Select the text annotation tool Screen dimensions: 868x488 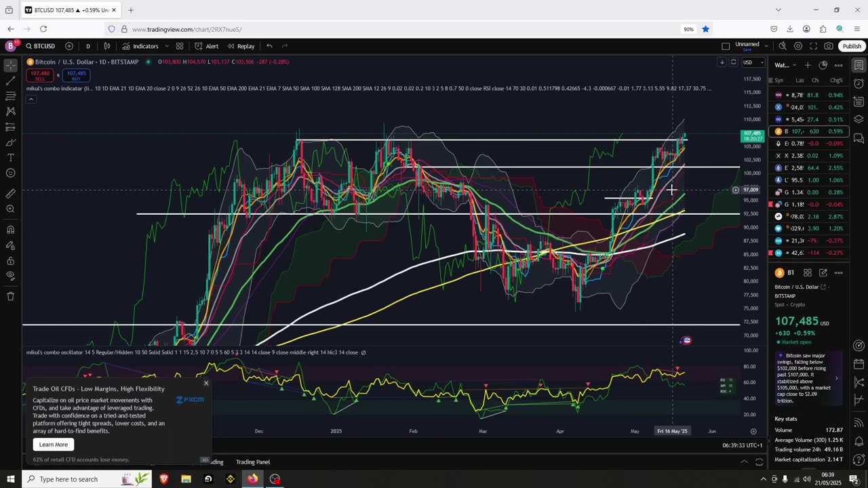click(10, 157)
